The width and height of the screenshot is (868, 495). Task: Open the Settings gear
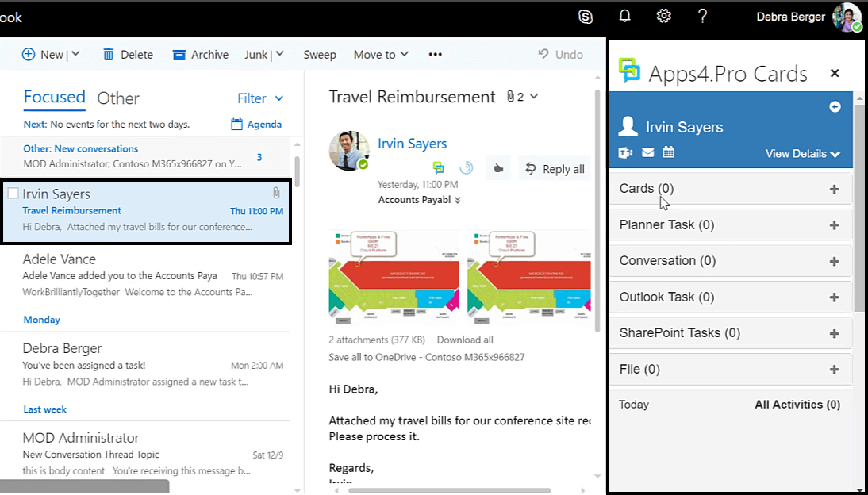coord(664,16)
